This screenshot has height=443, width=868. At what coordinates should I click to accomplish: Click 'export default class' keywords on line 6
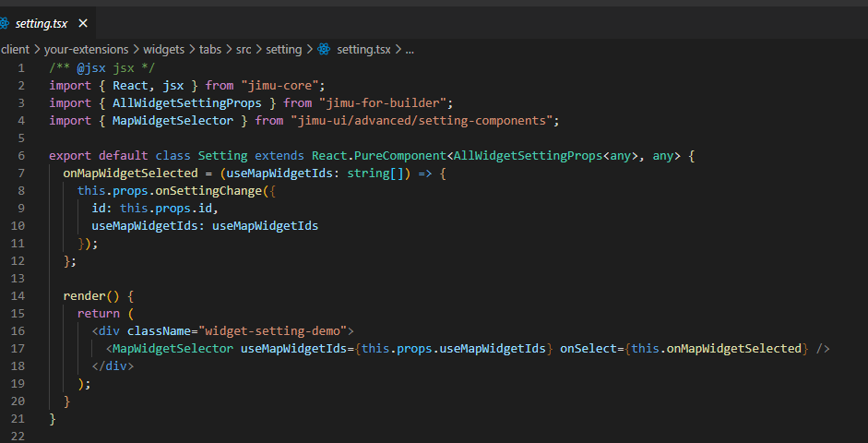pyautogui.click(x=120, y=156)
